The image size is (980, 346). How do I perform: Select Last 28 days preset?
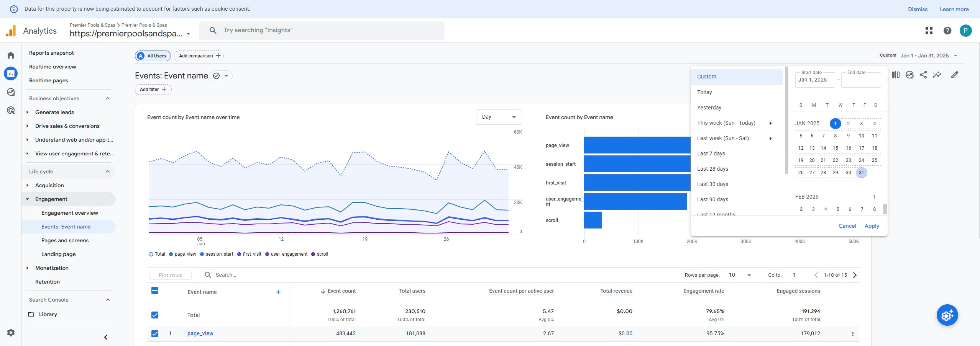pos(712,169)
